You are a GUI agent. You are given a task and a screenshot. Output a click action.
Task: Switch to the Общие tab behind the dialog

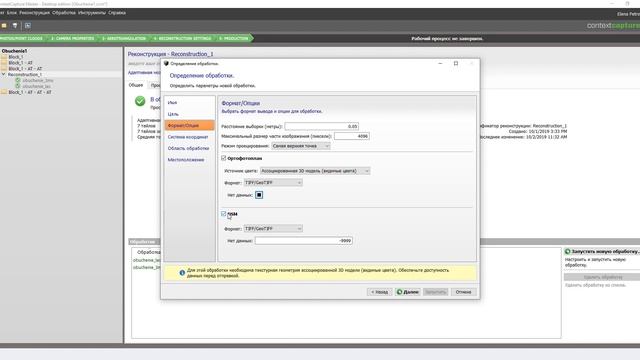[x=136, y=85]
